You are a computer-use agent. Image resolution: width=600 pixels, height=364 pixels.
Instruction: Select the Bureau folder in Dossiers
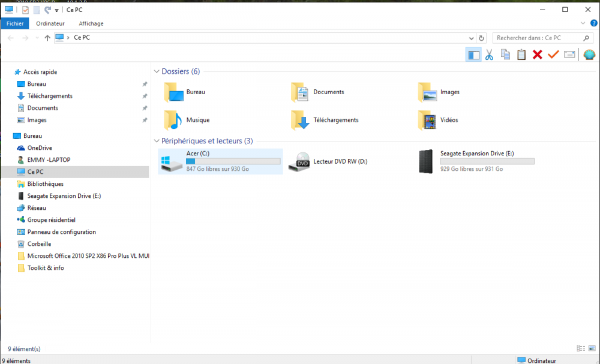185,92
